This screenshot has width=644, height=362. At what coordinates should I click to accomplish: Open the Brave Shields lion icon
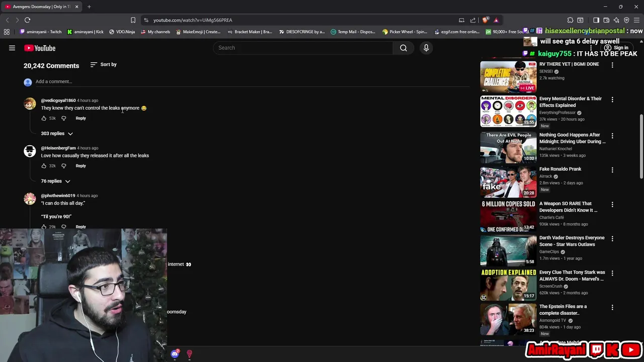(x=485, y=20)
